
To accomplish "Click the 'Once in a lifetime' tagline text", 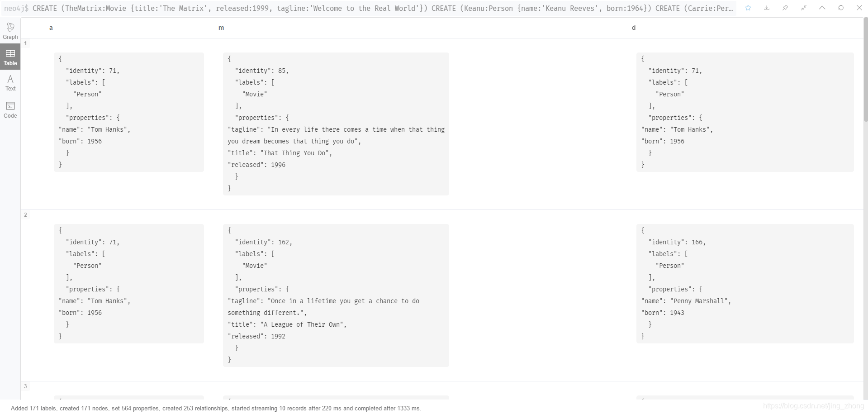I will point(323,307).
